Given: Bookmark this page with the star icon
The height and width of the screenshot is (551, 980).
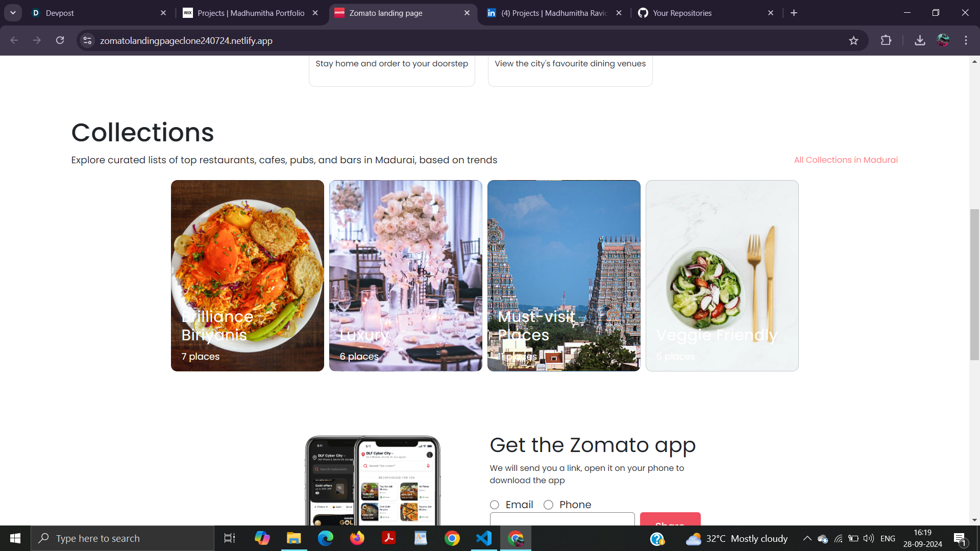Looking at the screenshot, I should click(853, 41).
